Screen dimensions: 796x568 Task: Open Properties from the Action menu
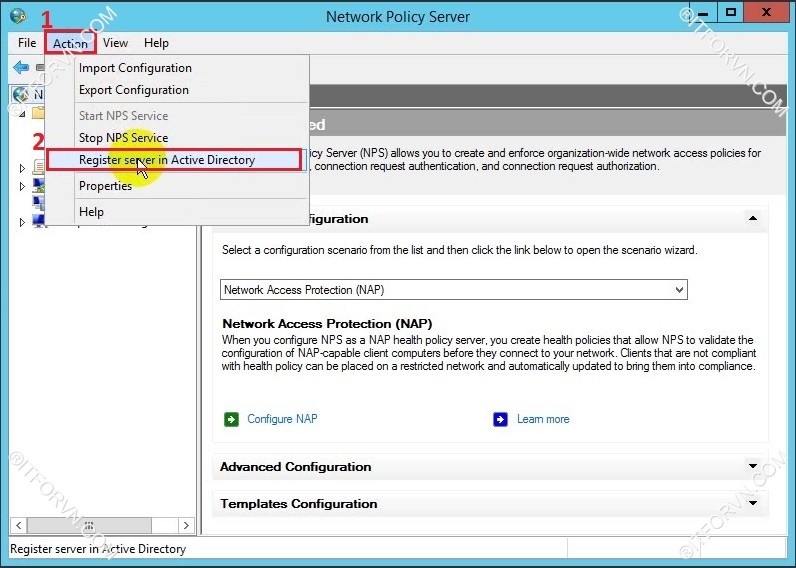[105, 186]
